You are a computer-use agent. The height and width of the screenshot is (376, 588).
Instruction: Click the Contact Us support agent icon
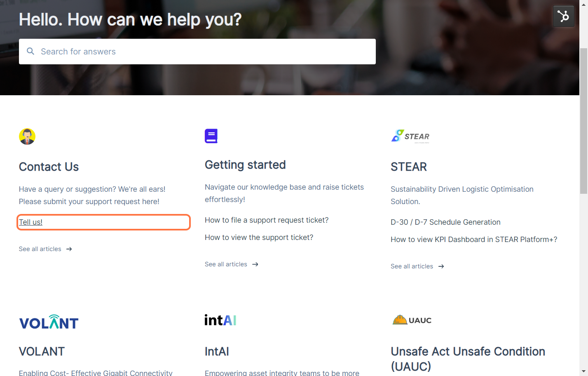coord(27,136)
